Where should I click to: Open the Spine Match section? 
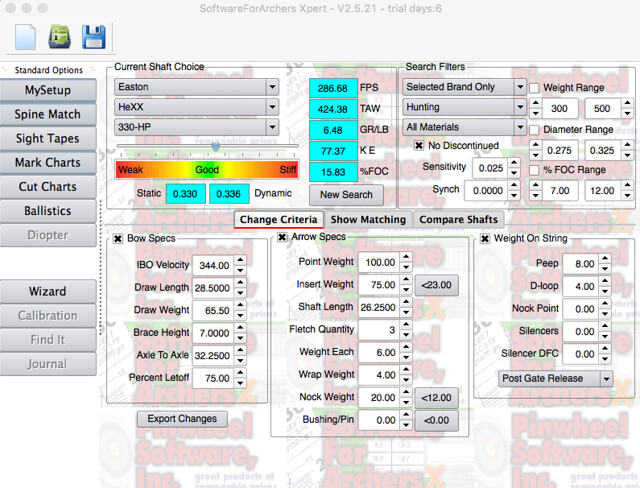tap(48, 114)
